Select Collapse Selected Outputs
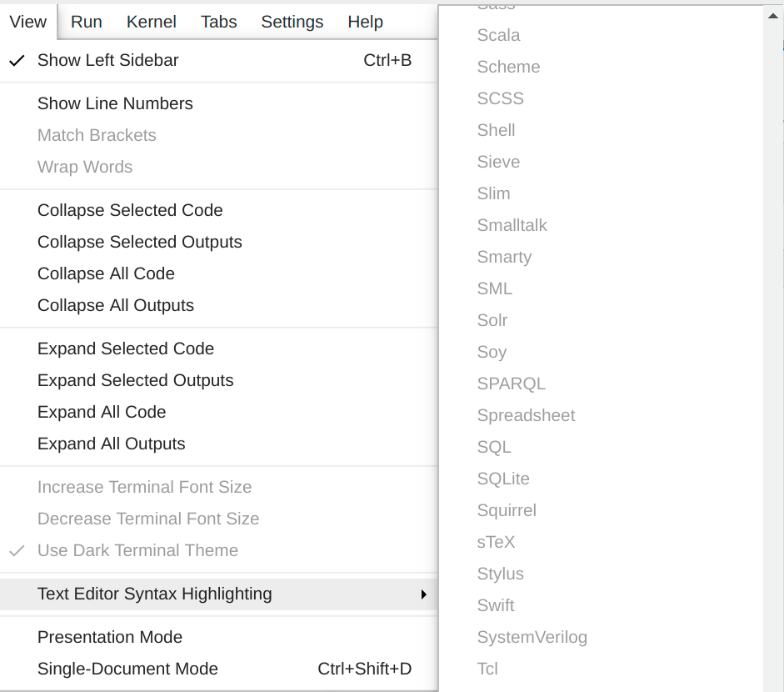 (139, 242)
